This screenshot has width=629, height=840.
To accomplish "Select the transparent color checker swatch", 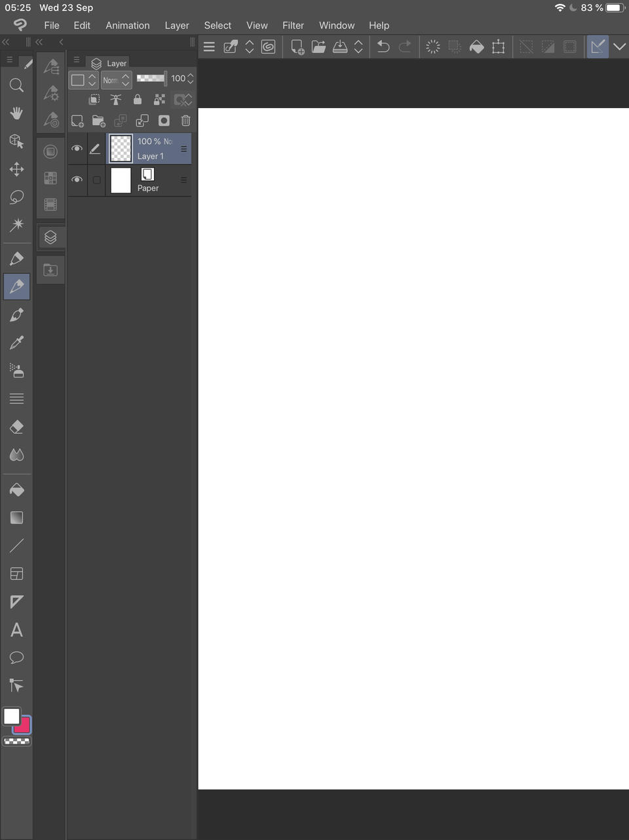I will click(17, 742).
